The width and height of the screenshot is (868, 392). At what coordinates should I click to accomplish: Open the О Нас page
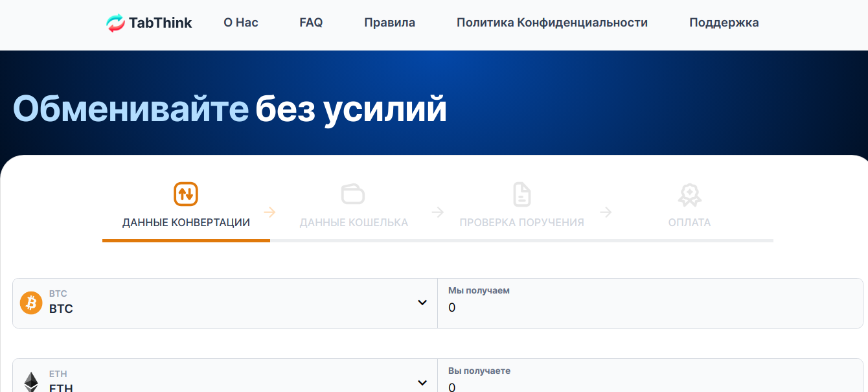241,23
